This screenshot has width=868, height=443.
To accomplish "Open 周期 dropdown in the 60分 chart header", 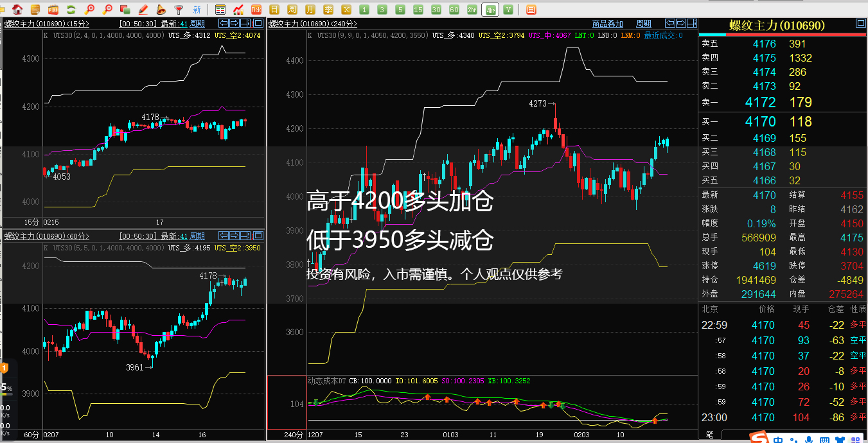I will (197, 236).
